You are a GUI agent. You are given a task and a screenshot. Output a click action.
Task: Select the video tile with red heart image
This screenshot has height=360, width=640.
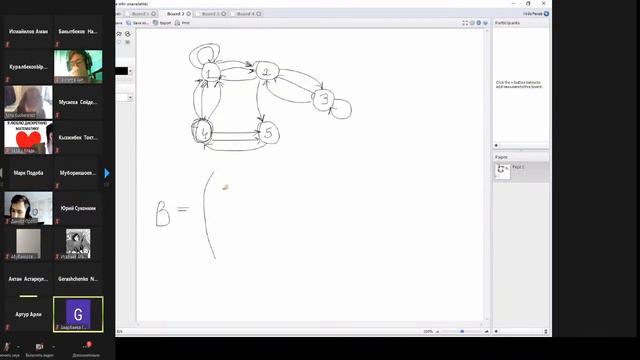(28, 138)
